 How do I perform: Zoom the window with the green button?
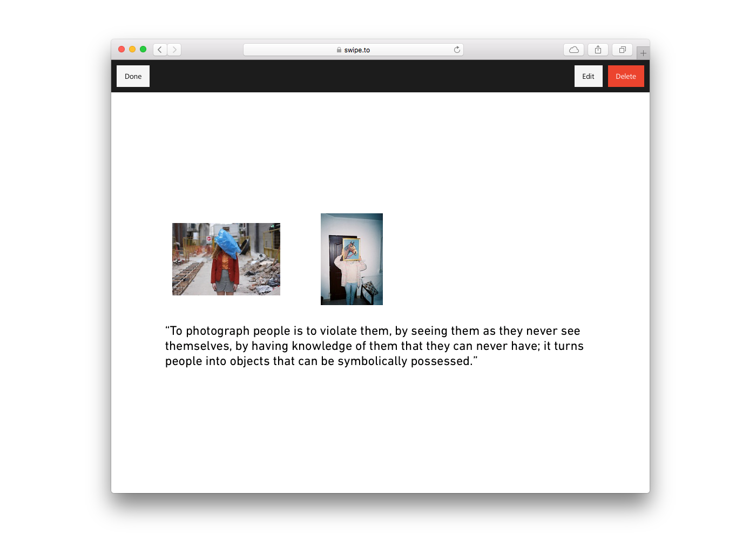tap(143, 49)
